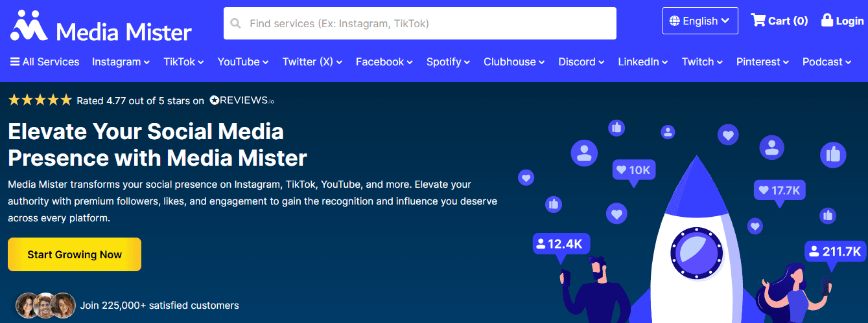Click the five gold rating stars
The image size is (868, 323).
(x=40, y=100)
